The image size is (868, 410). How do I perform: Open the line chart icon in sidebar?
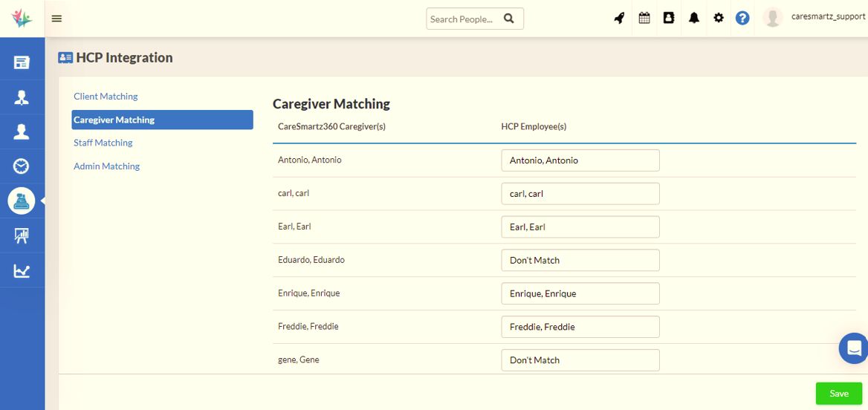22,271
